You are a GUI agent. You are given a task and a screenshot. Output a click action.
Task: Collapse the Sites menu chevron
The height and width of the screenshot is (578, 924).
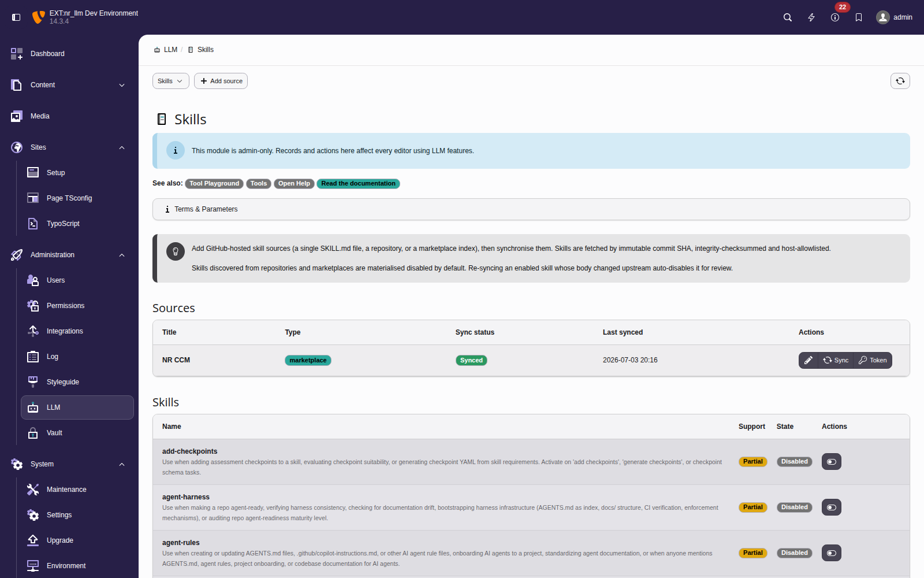pos(122,147)
